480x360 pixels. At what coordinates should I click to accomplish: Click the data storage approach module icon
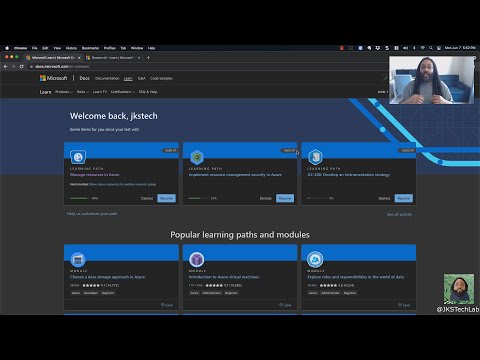coord(78,259)
